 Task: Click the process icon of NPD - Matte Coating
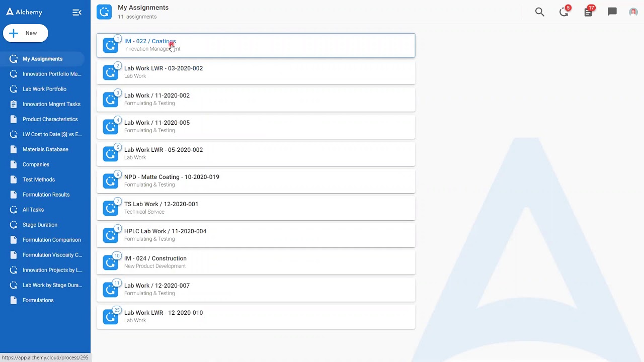coord(111,181)
